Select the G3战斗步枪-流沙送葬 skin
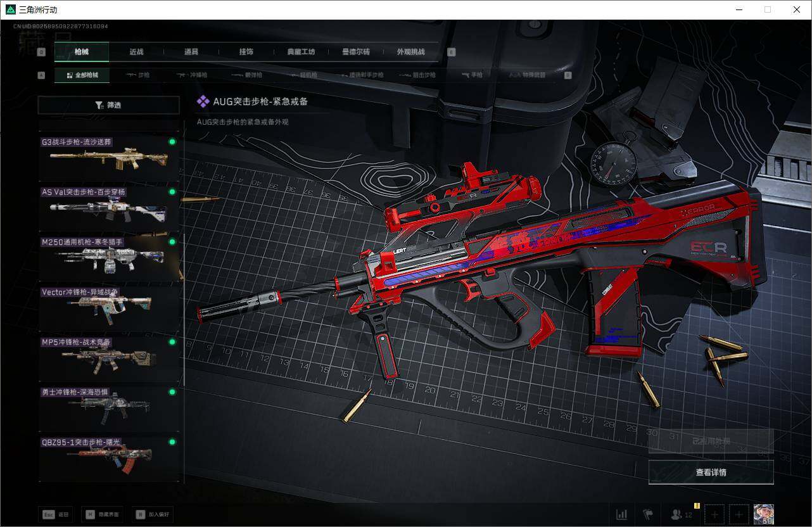The height and width of the screenshot is (527, 812). tap(110, 158)
